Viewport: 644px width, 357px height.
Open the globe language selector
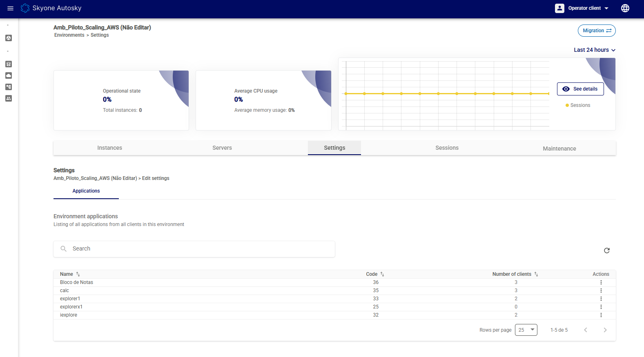tap(625, 8)
